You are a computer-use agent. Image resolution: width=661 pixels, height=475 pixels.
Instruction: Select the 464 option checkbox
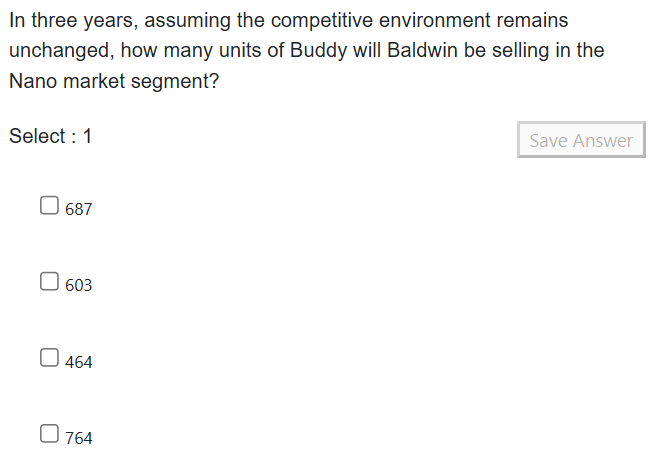coord(49,358)
